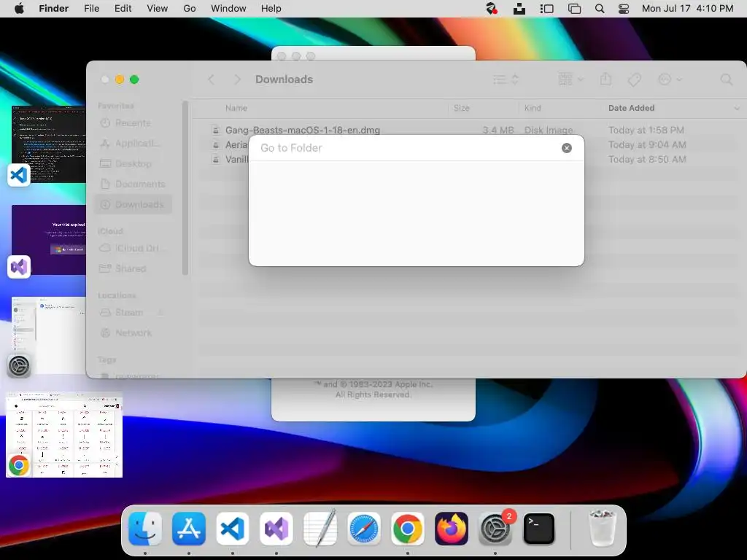Screen dimensions: 747x560
Task: Open the Trash from the Dock
Action: point(603,528)
